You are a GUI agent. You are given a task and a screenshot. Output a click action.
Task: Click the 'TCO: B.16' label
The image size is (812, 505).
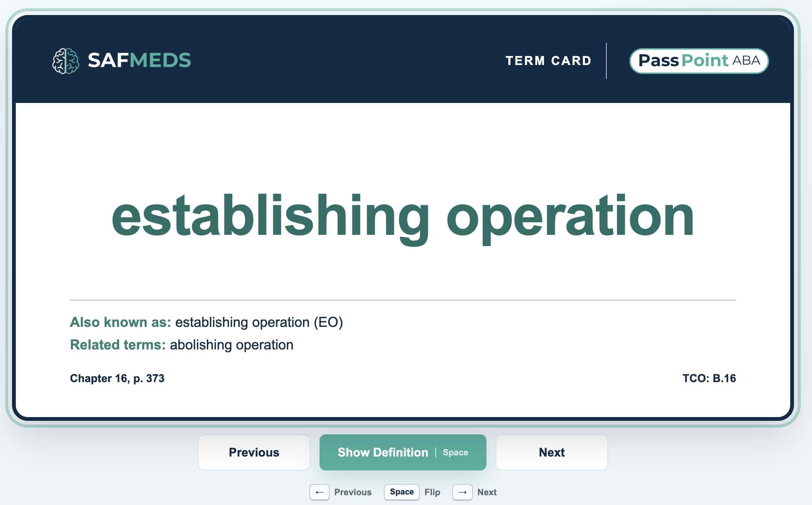point(709,378)
